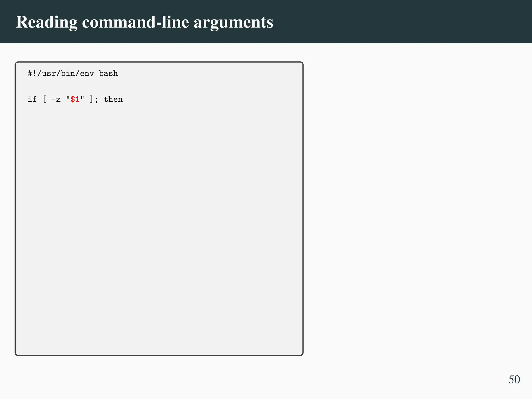This screenshot has width=532, height=399.
Task: Click the semicolon before 'then'
Action: click(x=96, y=100)
